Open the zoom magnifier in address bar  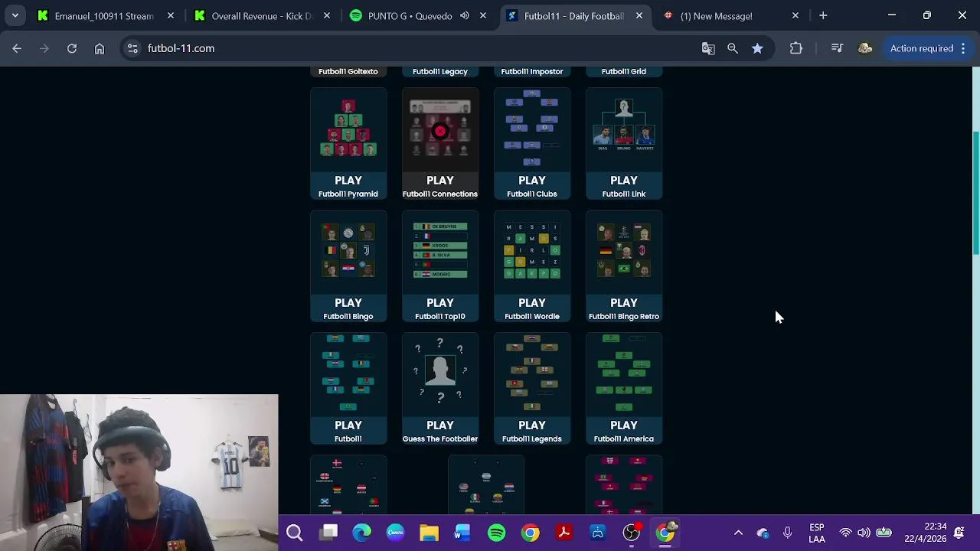[x=733, y=48]
